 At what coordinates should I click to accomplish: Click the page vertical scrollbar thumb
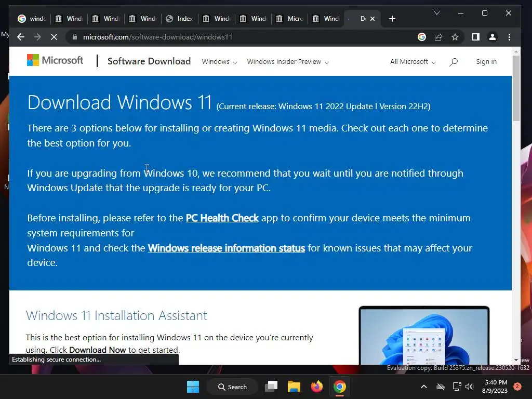tap(516, 88)
